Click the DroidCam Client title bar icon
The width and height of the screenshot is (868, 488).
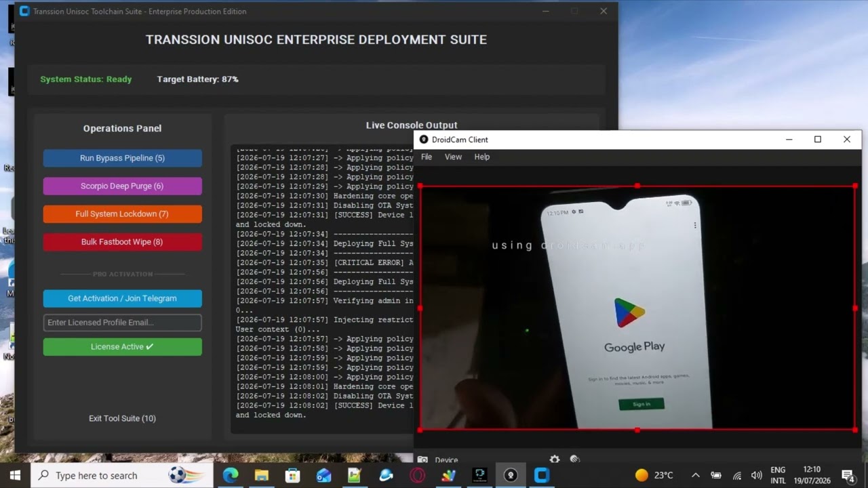pos(424,140)
